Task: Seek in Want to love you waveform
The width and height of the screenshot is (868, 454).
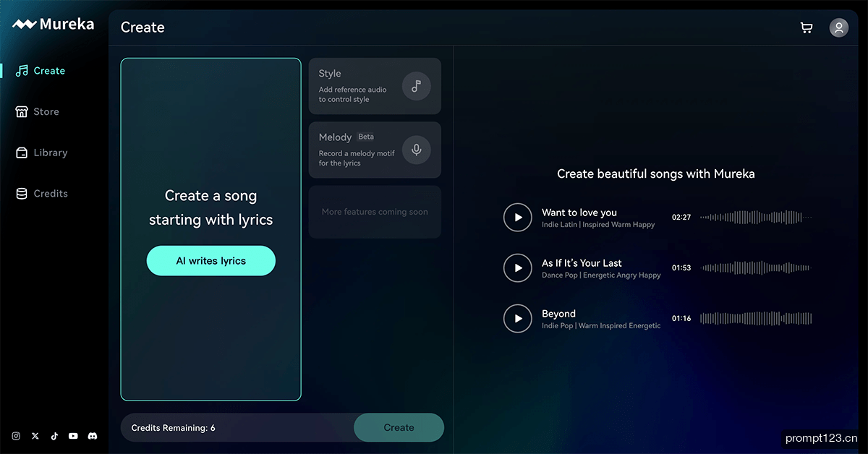Action: pos(756,218)
